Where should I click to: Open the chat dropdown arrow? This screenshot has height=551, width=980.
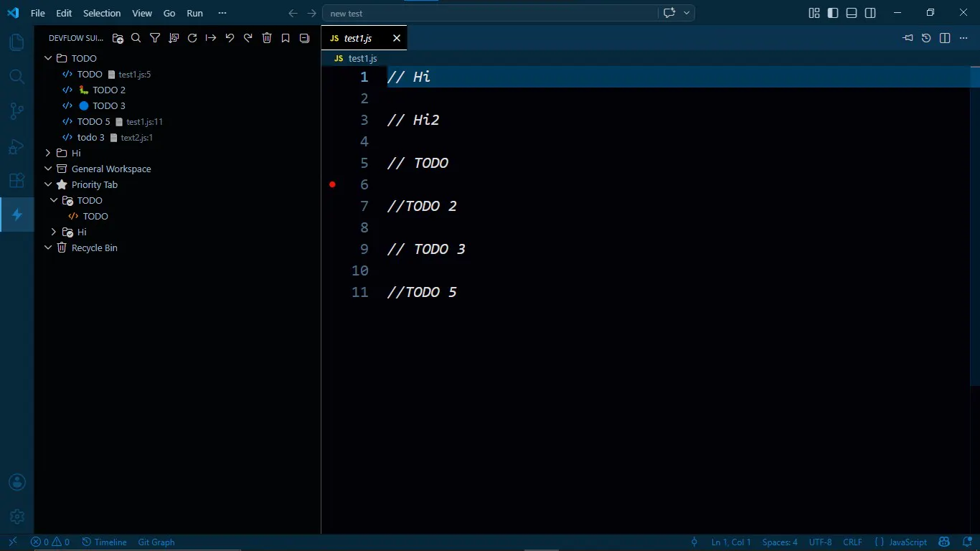(687, 13)
